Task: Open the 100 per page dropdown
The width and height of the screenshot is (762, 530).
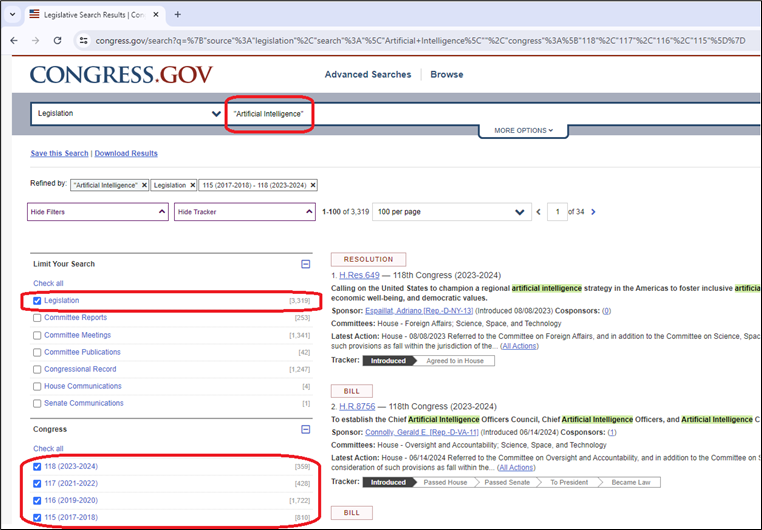Action: 451,212
